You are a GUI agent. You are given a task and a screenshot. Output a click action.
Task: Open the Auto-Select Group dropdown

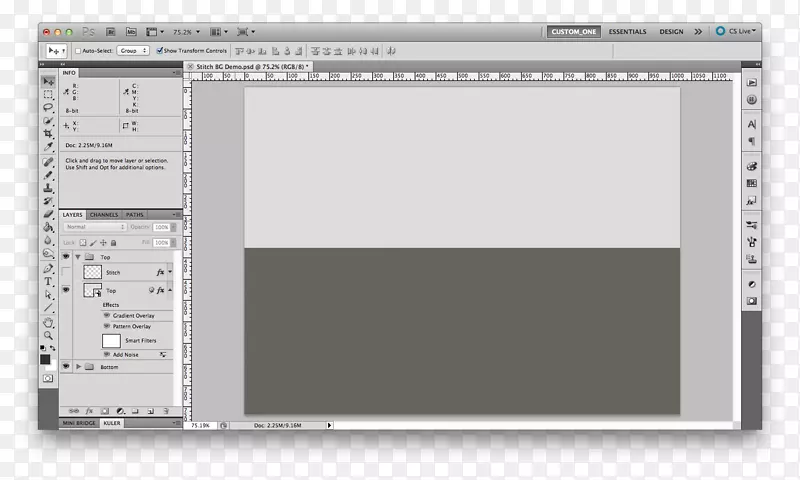tap(134, 50)
